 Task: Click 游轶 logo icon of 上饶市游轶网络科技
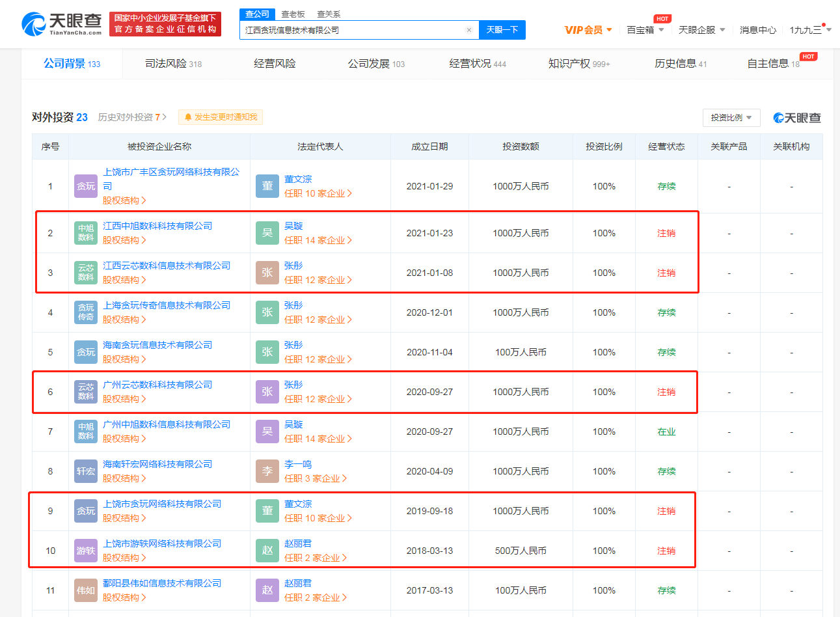[x=86, y=551]
